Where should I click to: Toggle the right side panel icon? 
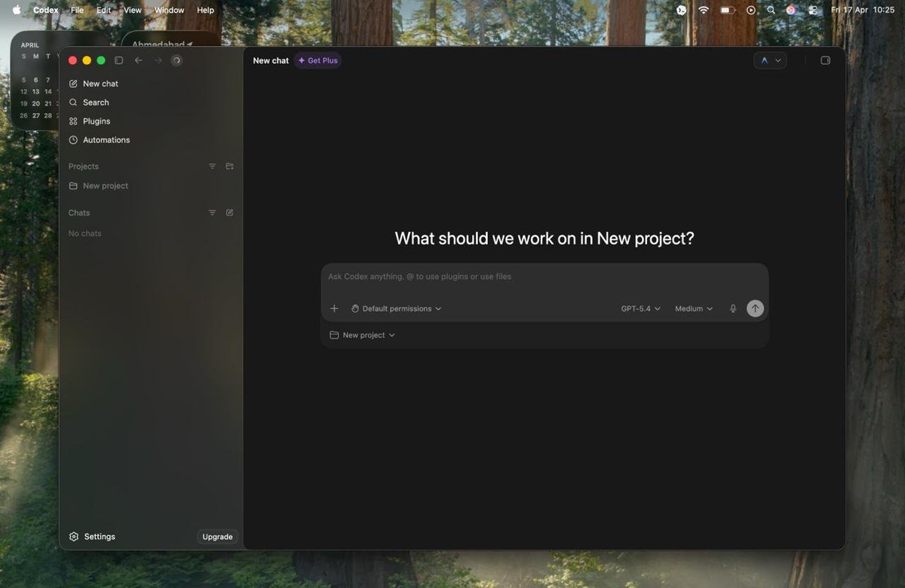coord(825,60)
